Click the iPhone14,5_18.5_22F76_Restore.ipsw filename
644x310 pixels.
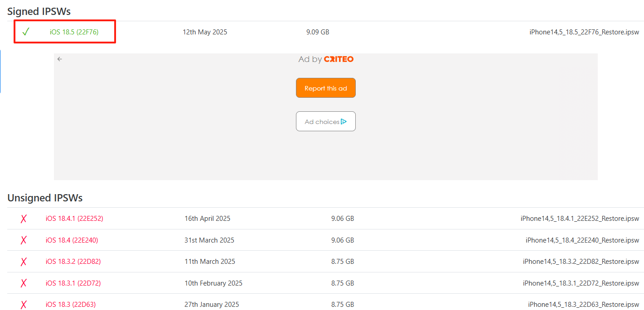coord(584,32)
